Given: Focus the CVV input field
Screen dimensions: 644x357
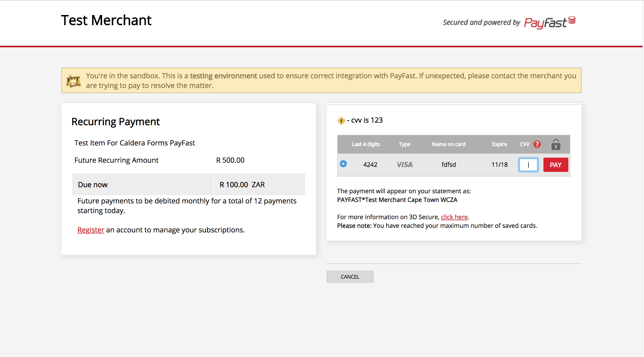Looking at the screenshot, I should [x=528, y=165].
